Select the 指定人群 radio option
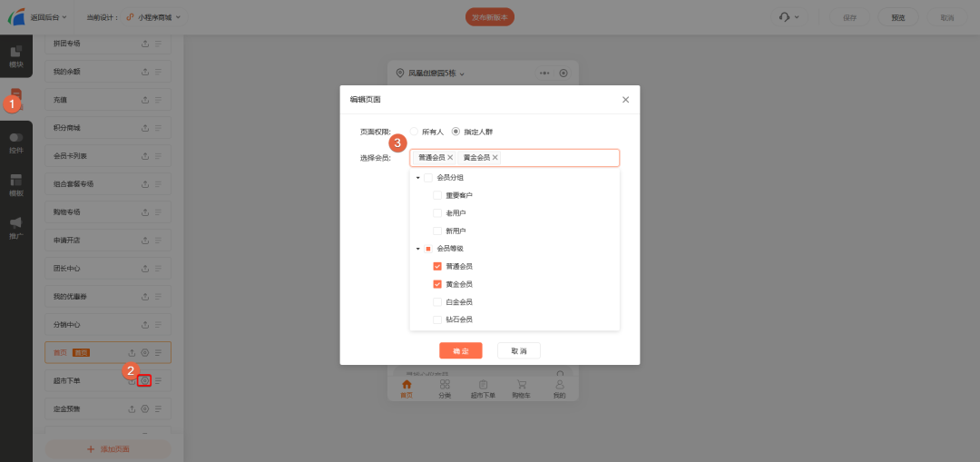 tap(456, 132)
